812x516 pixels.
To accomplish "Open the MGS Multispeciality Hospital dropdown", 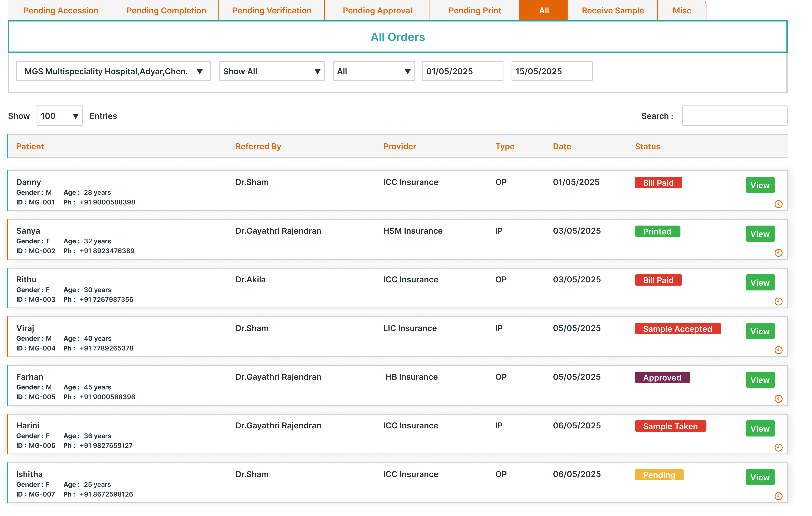I will click(x=113, y=71).
